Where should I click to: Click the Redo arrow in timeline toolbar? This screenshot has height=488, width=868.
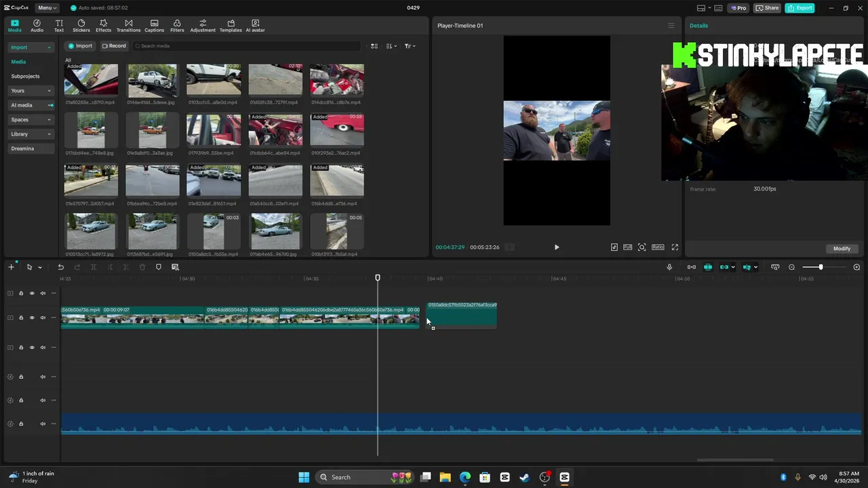click(x=77, y=267)
